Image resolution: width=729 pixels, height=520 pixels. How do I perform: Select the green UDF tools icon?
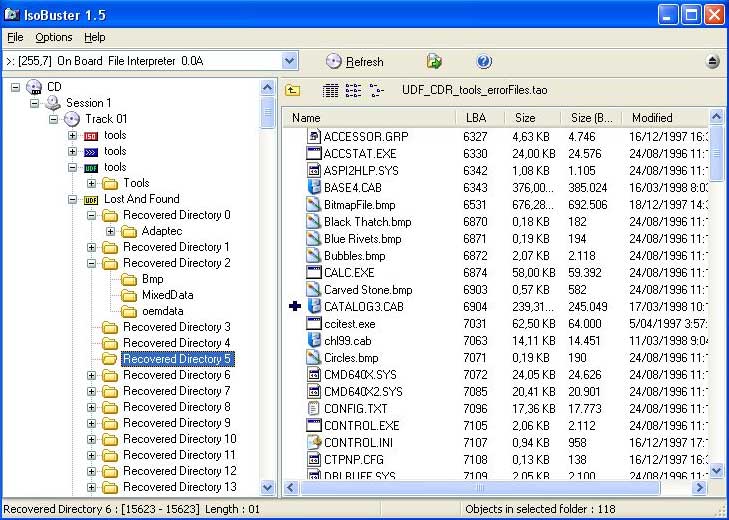[91, 168]
